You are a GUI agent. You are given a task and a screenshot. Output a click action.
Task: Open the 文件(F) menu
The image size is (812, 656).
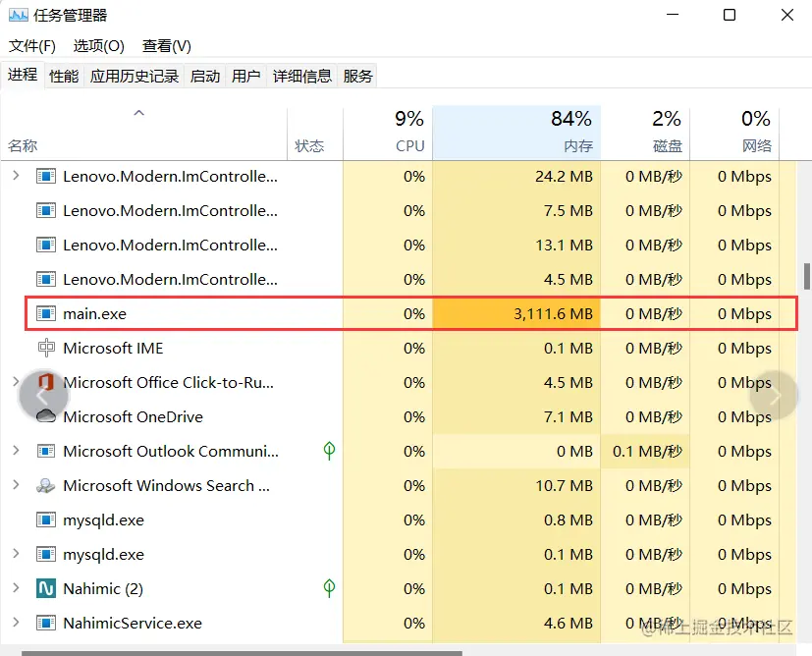click(32, 46)
